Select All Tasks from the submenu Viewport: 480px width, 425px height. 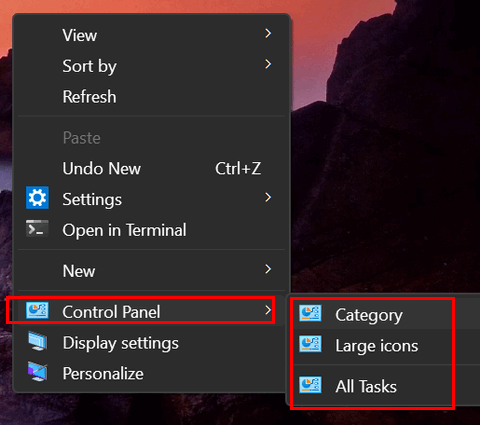coord(366,387)
